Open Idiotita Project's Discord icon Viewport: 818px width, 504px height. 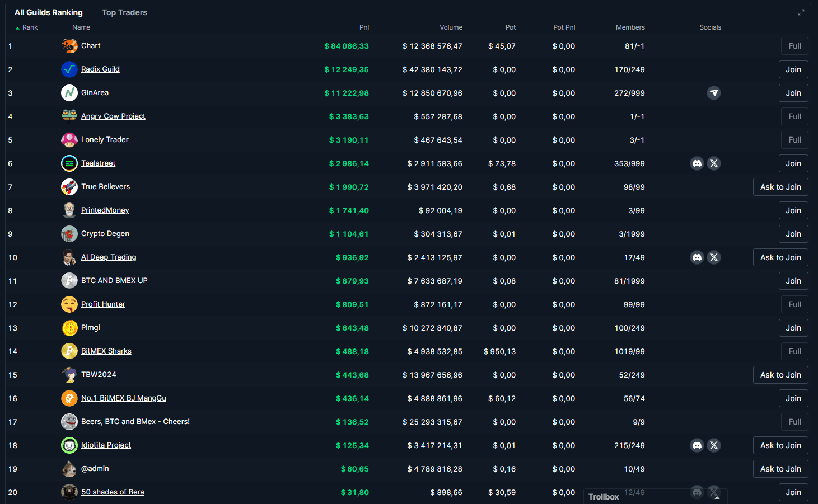point(697,445)
